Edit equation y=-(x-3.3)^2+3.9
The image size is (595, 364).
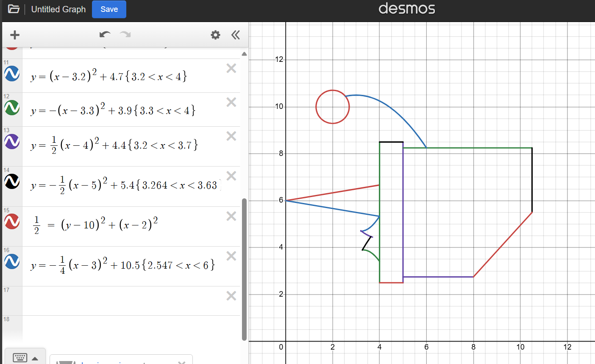113,110
